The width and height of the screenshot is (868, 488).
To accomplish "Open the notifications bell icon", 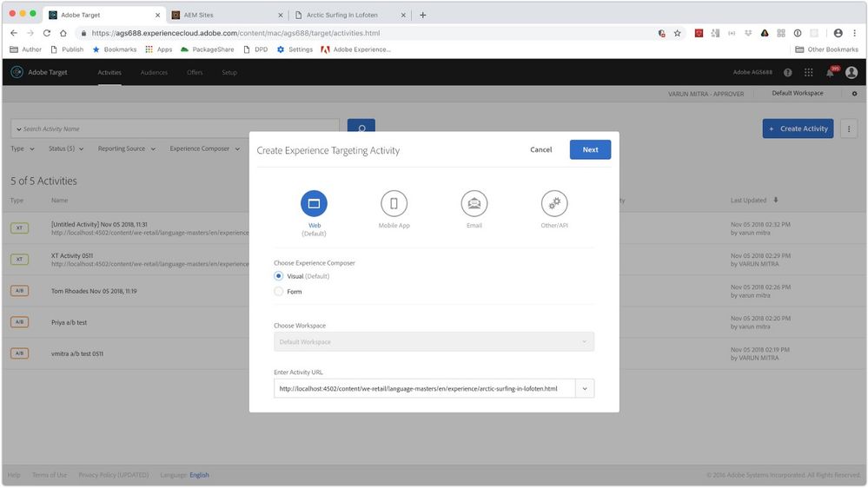I will 830,73.
